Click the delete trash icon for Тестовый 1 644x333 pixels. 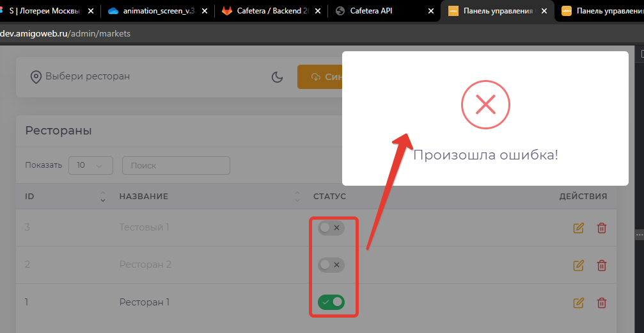(601, 228)
